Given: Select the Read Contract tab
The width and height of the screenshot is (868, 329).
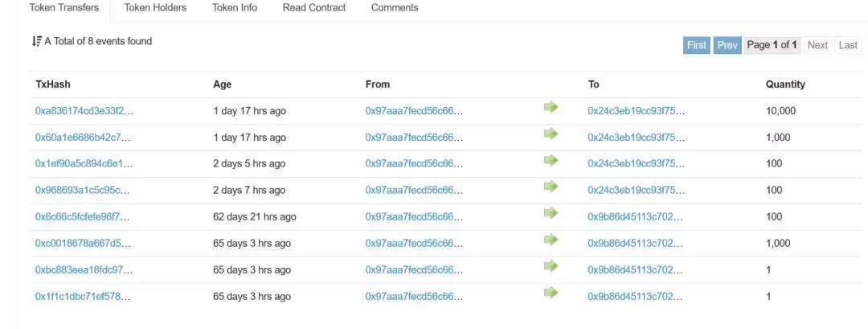Looking at the screenshot, I should 314,8.
